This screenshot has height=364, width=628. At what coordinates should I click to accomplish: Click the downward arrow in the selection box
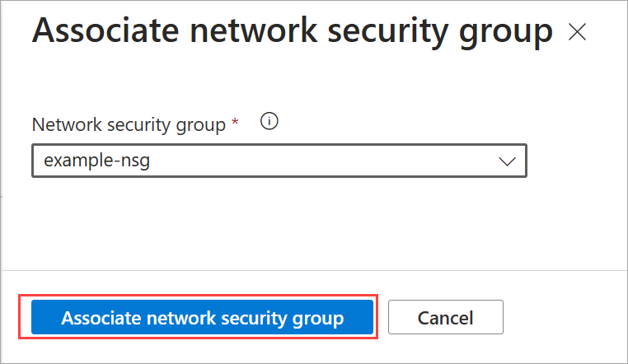507,161
